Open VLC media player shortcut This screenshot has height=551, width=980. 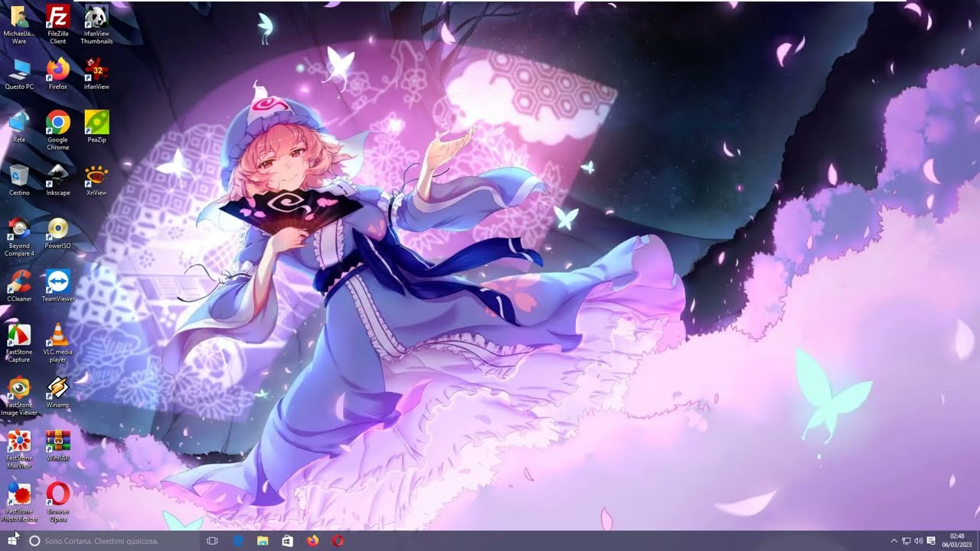(57, 343)
